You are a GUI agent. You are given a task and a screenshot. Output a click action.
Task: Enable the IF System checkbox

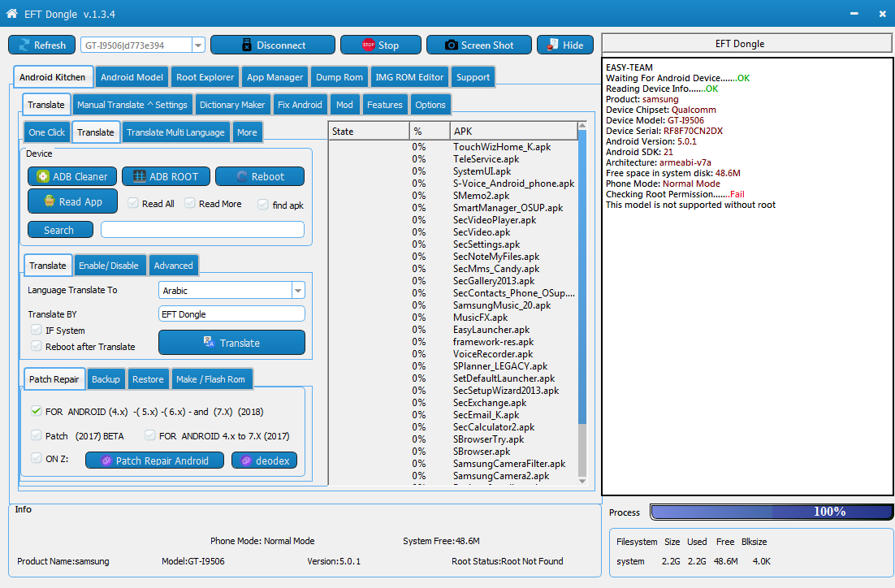(x=36, y=330)
